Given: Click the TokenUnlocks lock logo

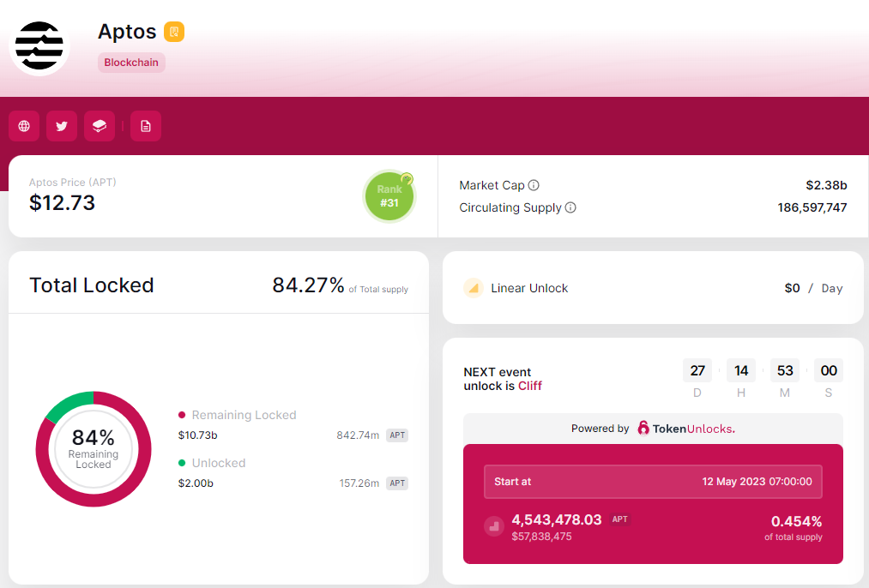Looking at the screenshot, I should coord(643,428).
